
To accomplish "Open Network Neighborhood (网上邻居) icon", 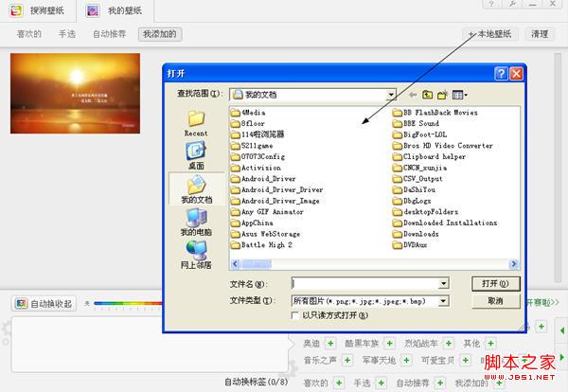I will click(196, 255).
